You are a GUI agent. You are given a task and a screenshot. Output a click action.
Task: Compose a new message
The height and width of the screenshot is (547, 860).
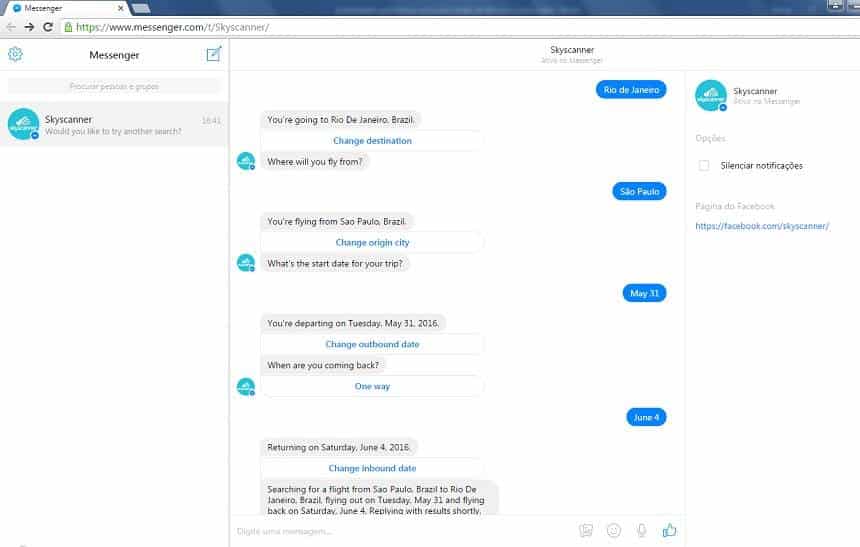point(214,54)
